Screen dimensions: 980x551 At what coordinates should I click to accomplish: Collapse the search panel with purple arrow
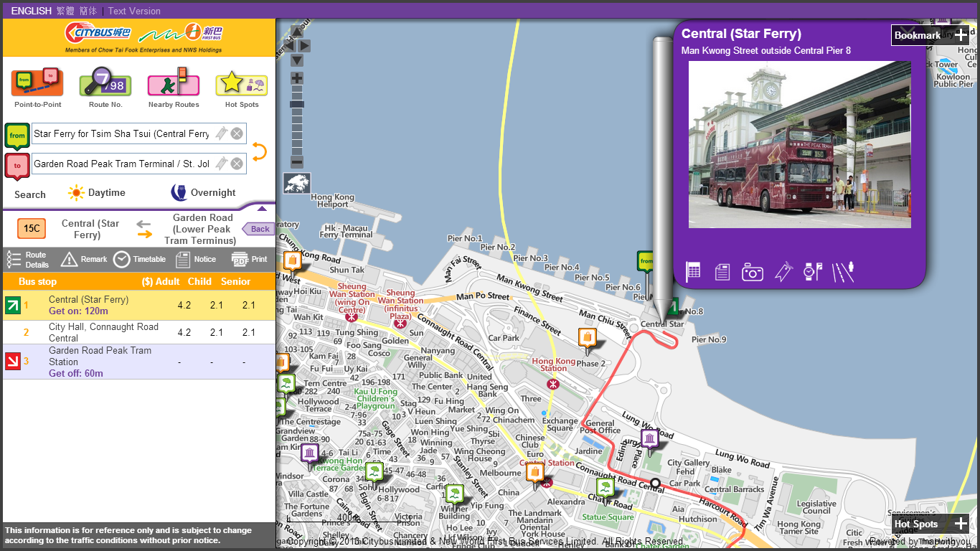(262, 209)
